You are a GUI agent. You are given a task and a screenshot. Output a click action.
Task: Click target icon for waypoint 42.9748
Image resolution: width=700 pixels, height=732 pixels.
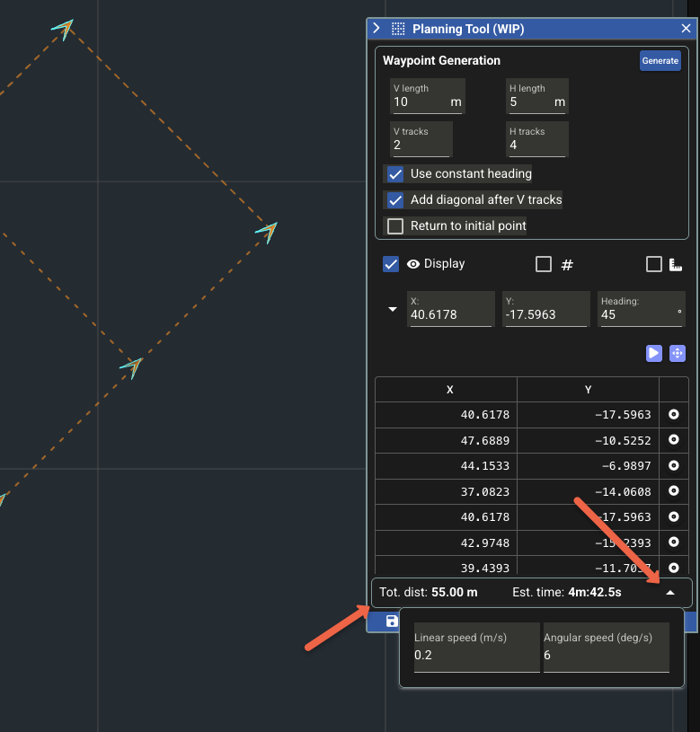click(673, 542)
